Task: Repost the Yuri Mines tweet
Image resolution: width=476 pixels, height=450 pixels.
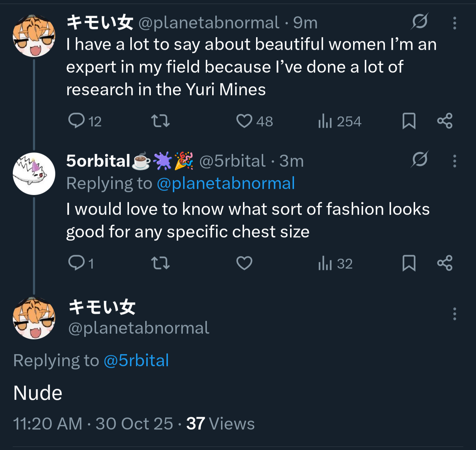Action: point(160,121)
